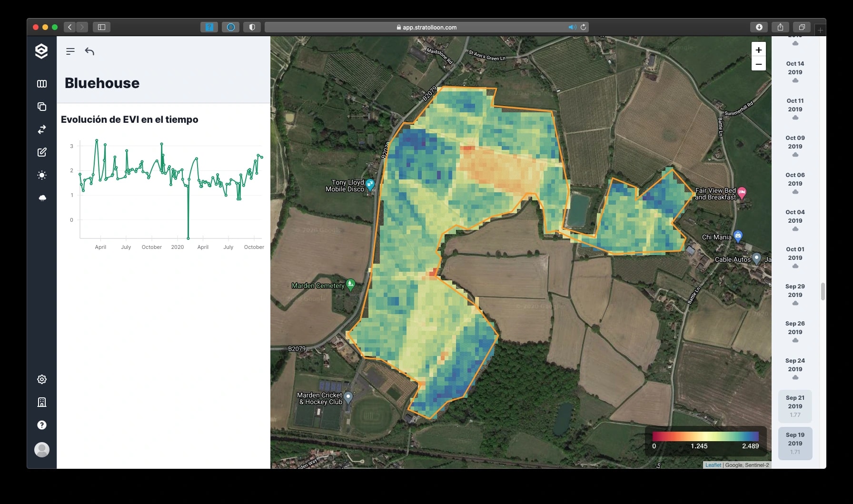Go back with the return arrow icon

89,51
